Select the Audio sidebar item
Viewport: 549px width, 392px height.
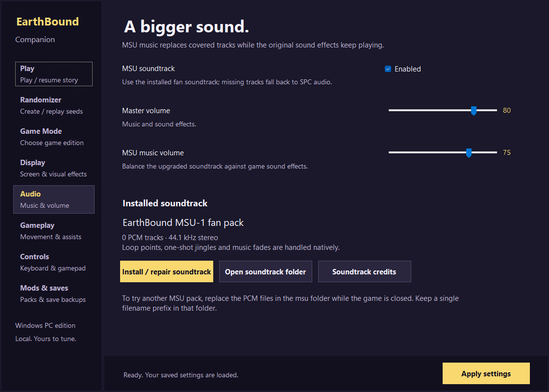[x=54, y=199]
